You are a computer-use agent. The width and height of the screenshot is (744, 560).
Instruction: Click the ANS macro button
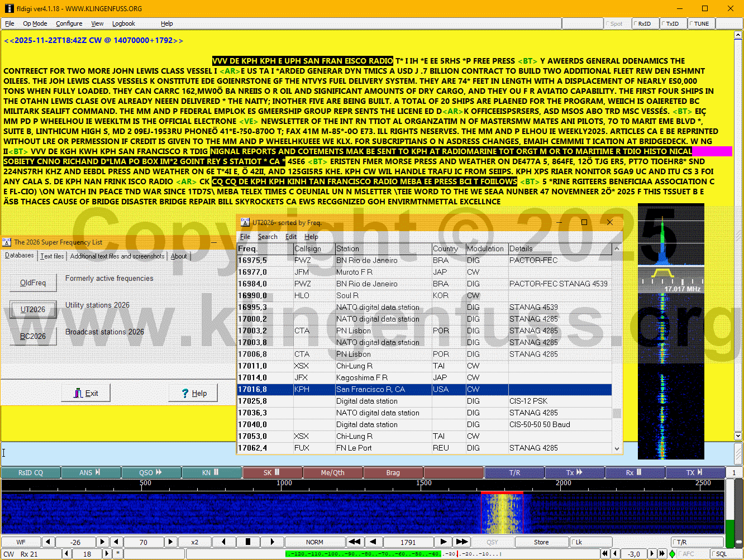pyautogui.click(x=90, y=472)
